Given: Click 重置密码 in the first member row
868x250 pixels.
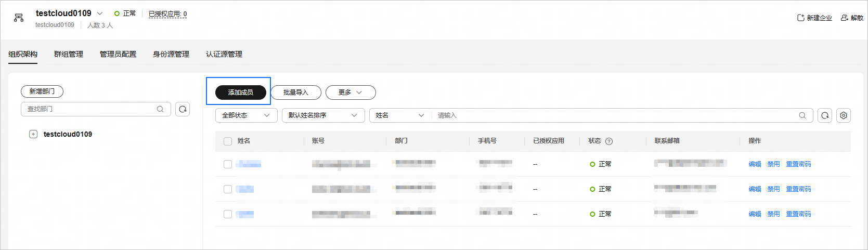Looking at the screenshot, I should pos(798,164).
